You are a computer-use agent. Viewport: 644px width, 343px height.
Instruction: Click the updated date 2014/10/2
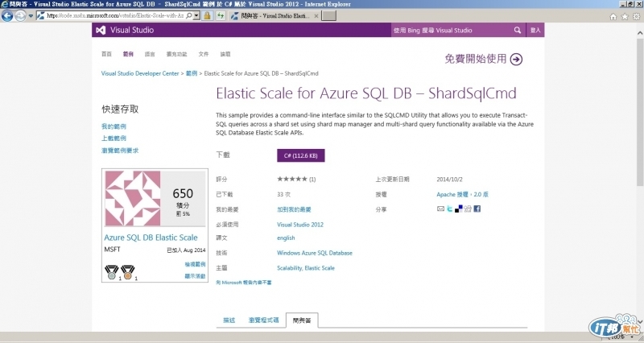tap(449, 180)
